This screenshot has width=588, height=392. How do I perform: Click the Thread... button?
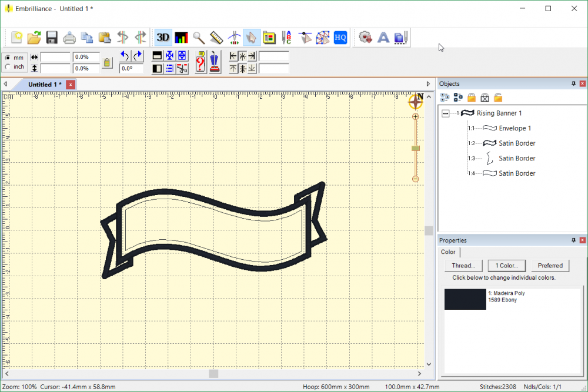coord(464,266)
